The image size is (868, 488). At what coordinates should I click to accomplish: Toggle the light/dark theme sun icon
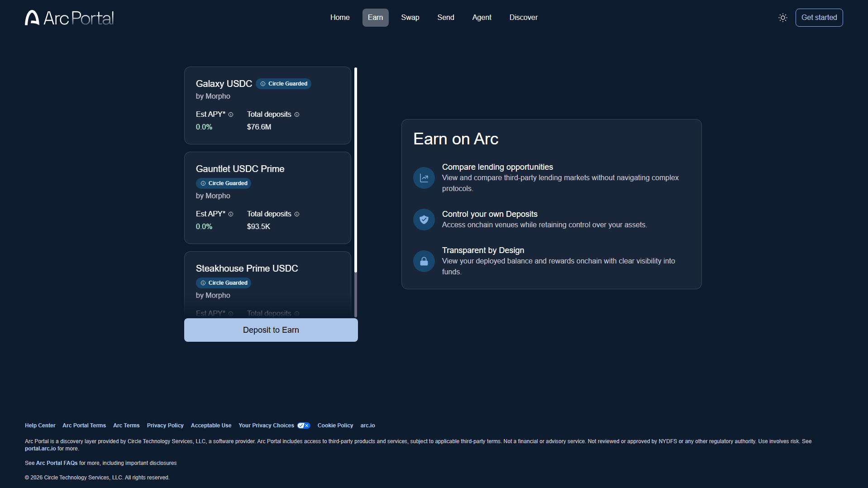click(783, 18)
